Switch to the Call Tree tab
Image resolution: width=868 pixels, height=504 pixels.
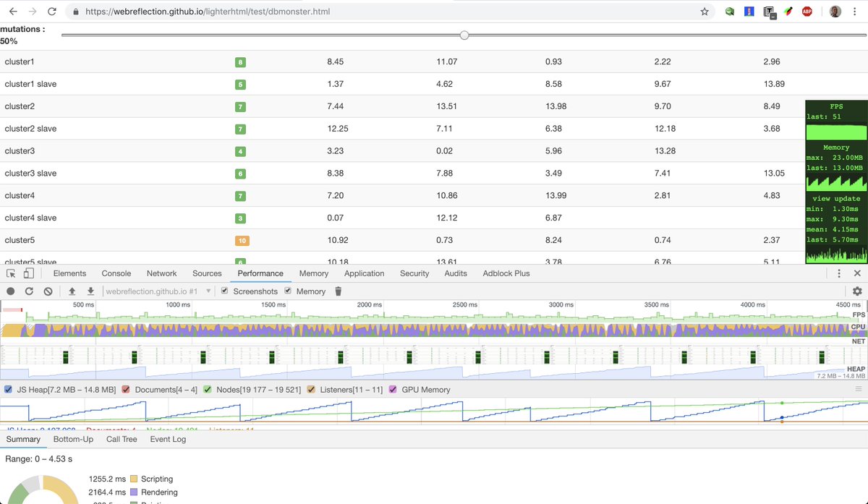click(122, 439)
